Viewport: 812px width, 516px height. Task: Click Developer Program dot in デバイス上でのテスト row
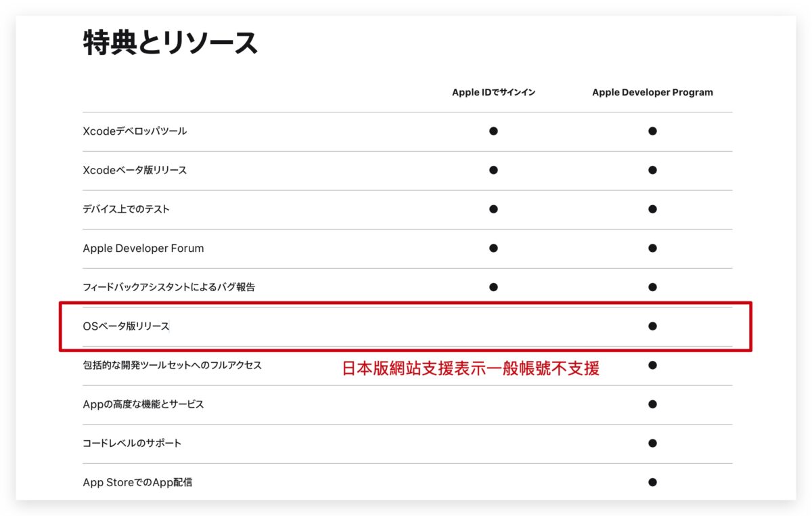point(652,209)
